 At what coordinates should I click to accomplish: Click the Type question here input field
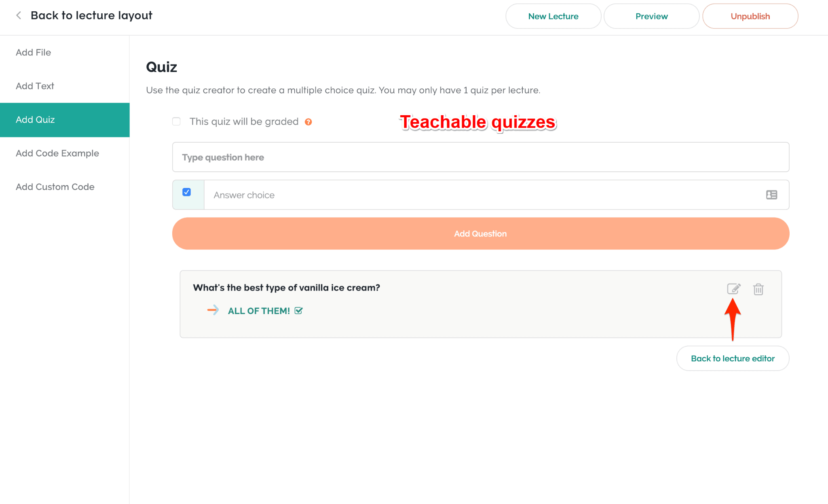click(480, 157)
